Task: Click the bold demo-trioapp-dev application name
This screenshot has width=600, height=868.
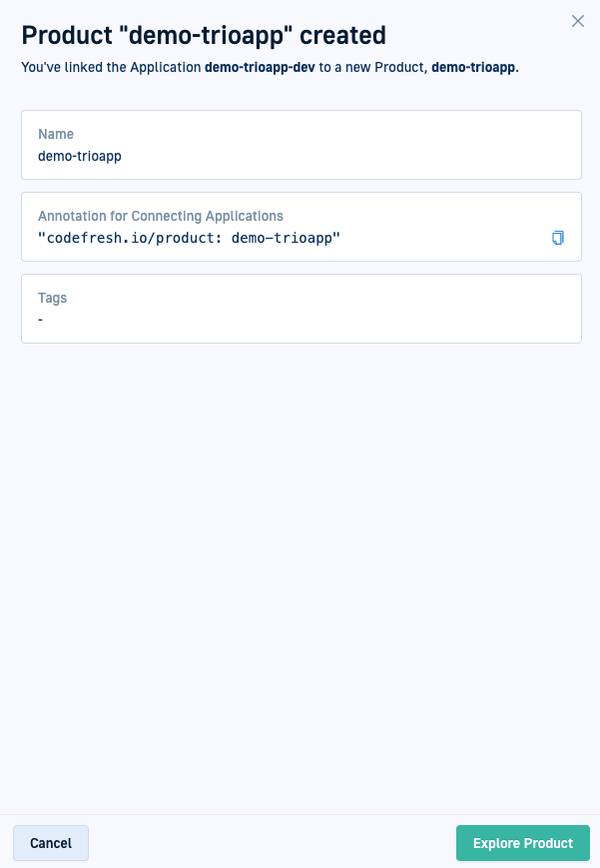Action: point(260,68)
